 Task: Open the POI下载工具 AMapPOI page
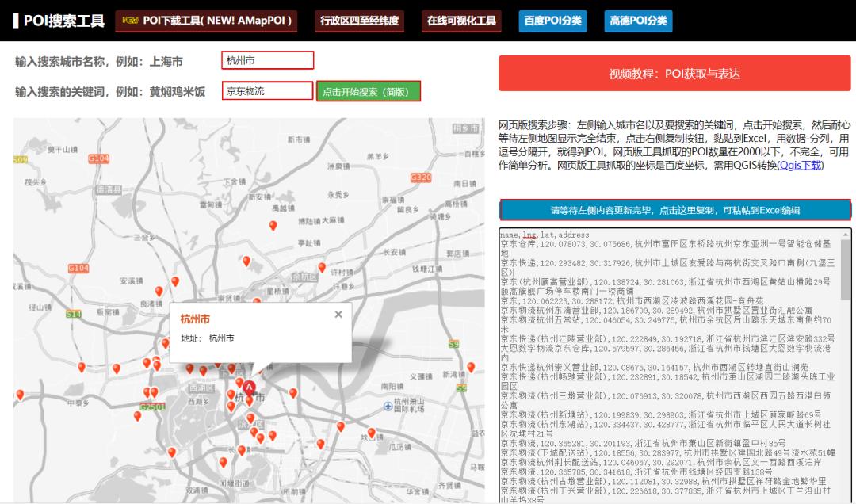click(x=208, y=21)
